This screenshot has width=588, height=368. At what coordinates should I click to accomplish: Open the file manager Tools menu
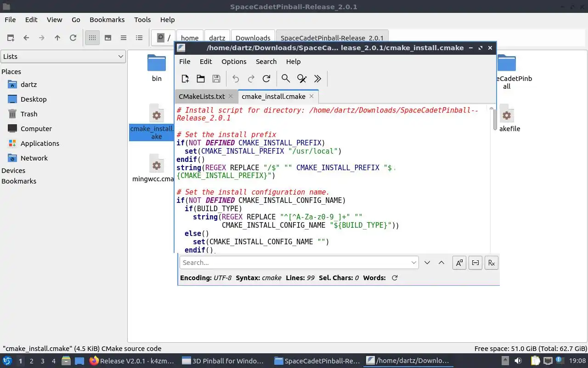point(142,20)
